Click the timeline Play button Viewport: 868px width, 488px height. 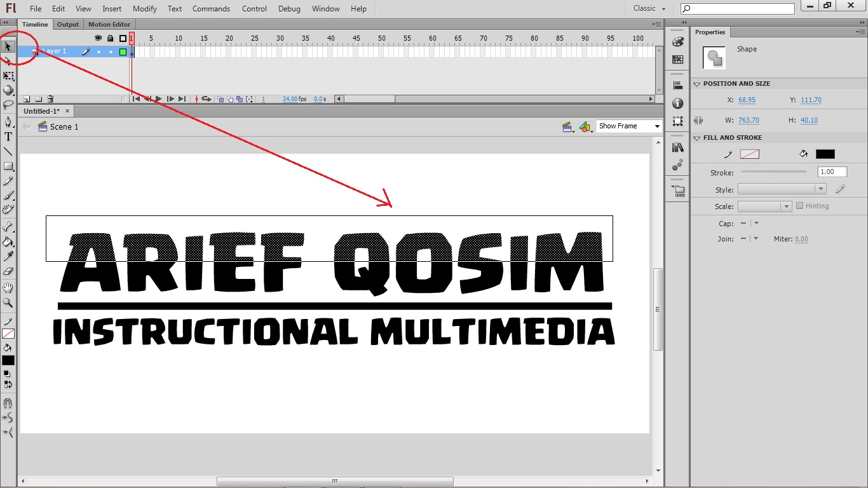pos(159,99)
